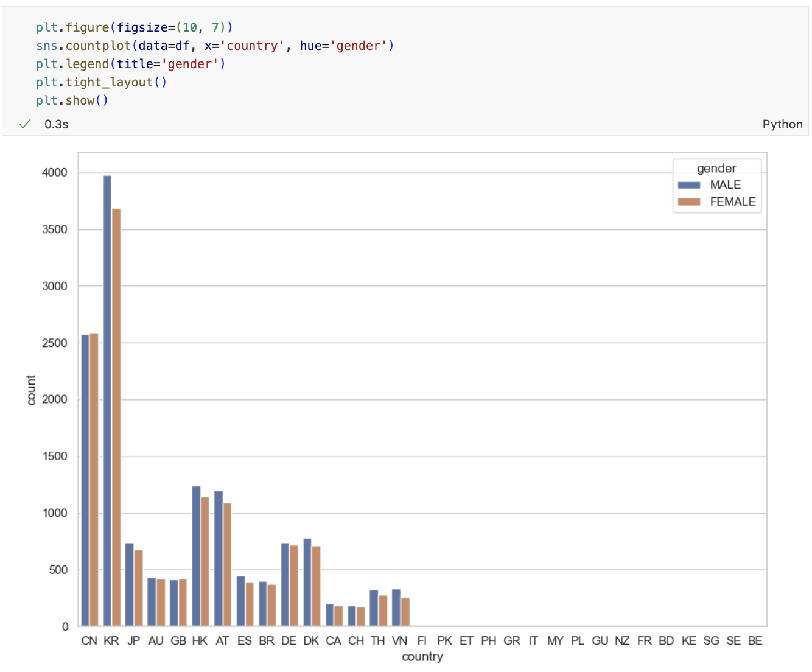Click the ES country tick label

click(245, 641)
